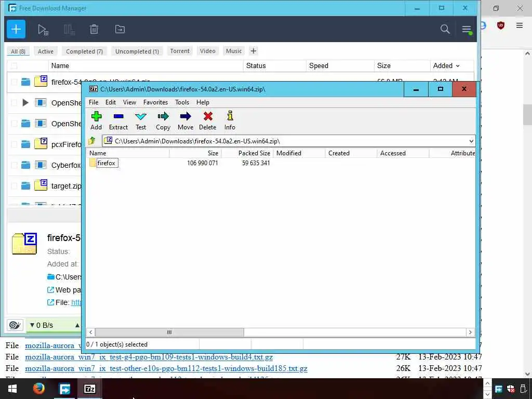The image size is (532, 399).
Task: Open the 7-Zip Edit menu
Action: coord(110,102)
